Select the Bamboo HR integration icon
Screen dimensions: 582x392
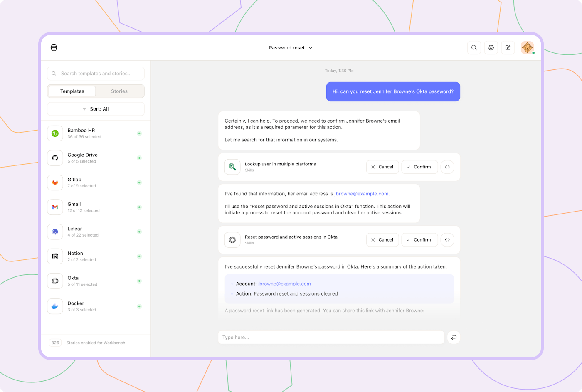(55, 133)
